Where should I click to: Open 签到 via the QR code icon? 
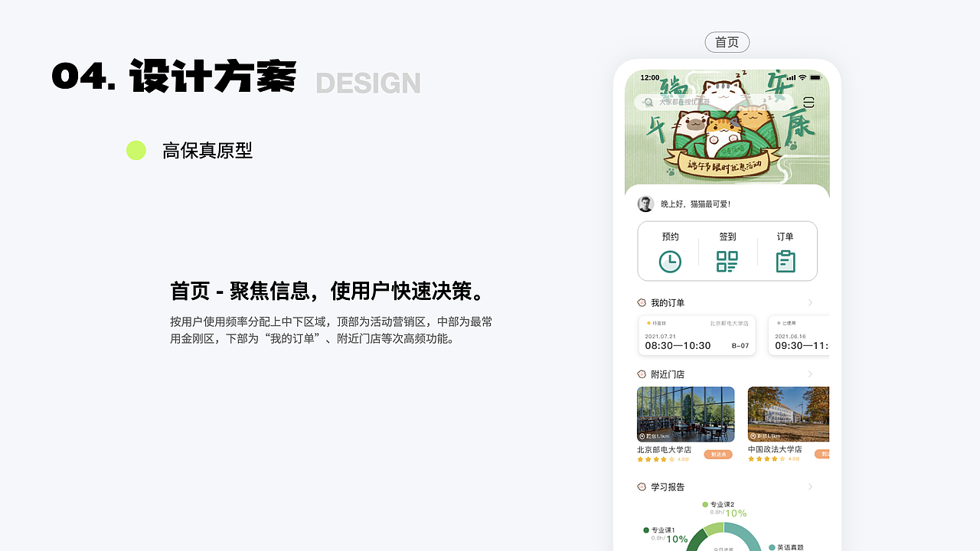pos(727,262)
